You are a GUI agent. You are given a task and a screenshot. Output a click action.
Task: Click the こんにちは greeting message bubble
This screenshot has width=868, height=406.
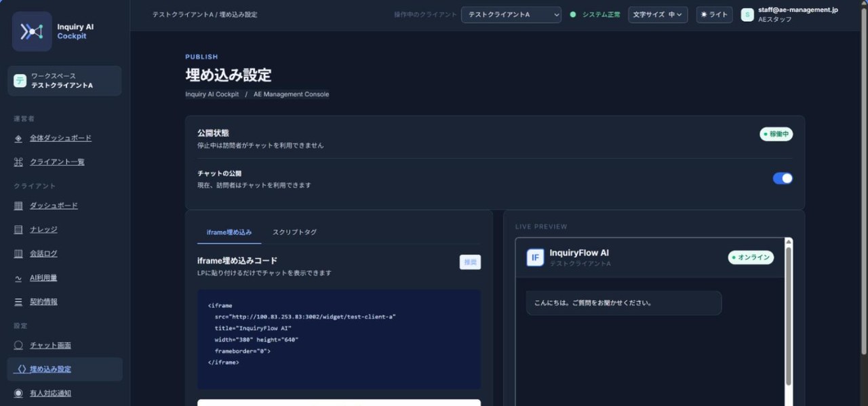[624, 303]
